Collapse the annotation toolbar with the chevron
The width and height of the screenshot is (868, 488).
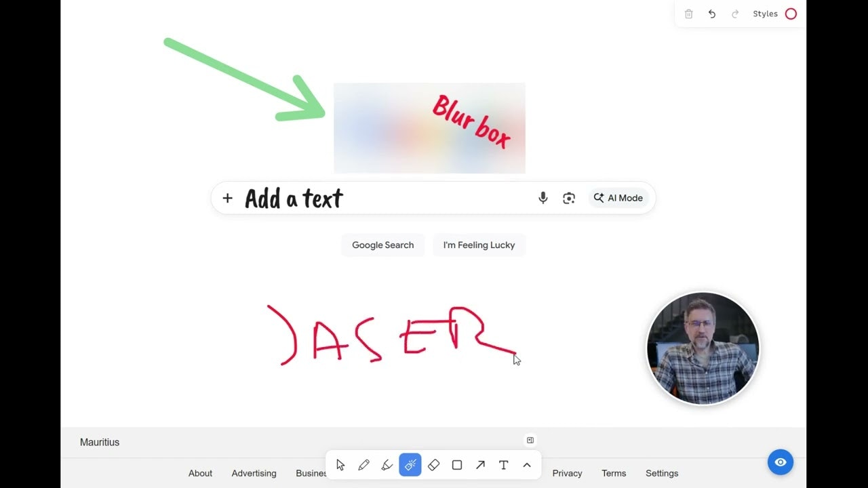[x=527, y=465]
